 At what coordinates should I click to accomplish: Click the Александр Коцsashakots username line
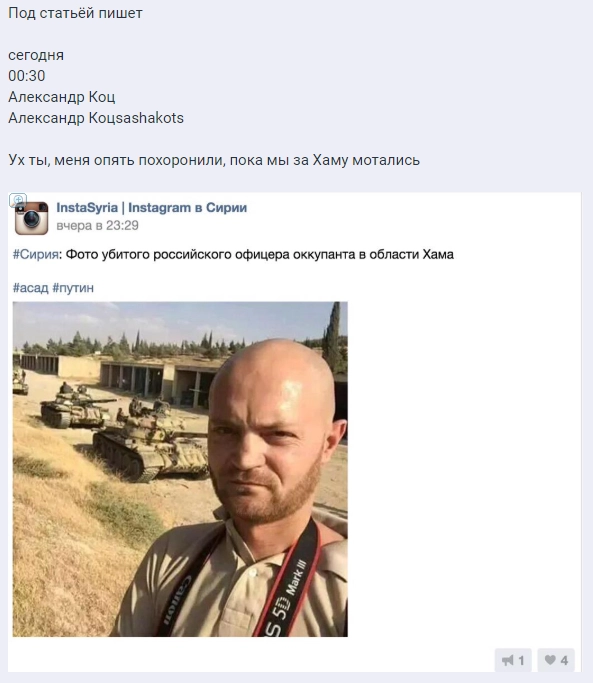point(96,118)
